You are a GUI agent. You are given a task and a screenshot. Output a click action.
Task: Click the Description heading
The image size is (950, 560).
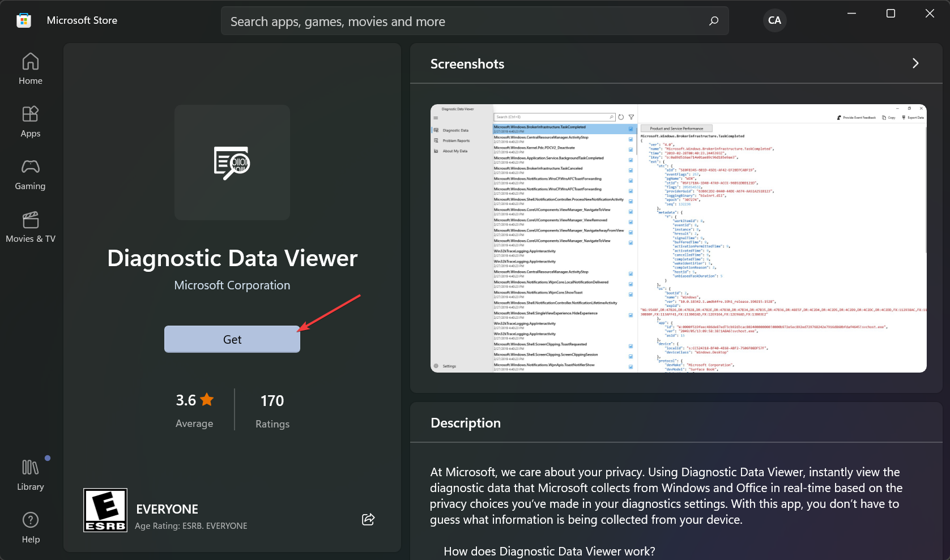(x=466, y=423)
